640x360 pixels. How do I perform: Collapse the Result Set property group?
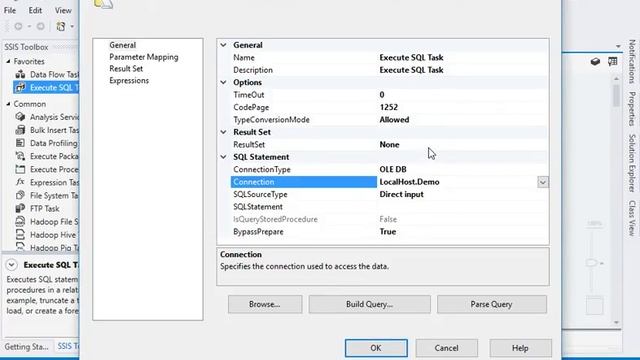pyautogui.click(x=223, y=132)
